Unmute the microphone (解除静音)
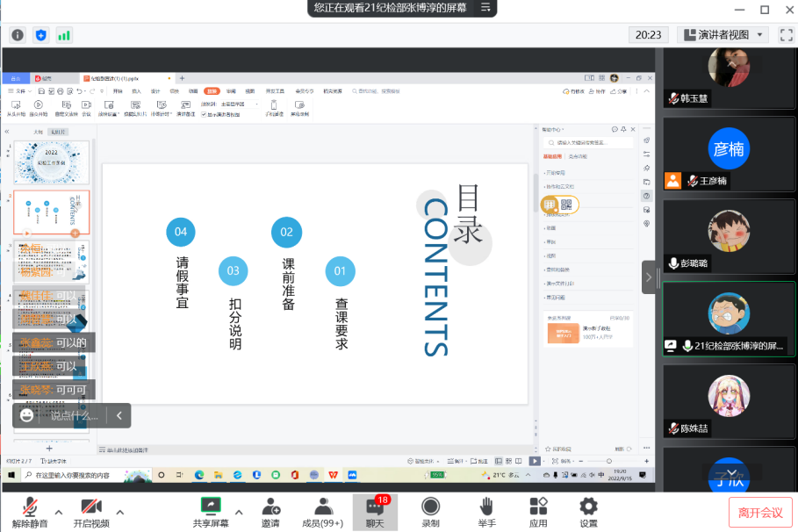 [30, 512]
